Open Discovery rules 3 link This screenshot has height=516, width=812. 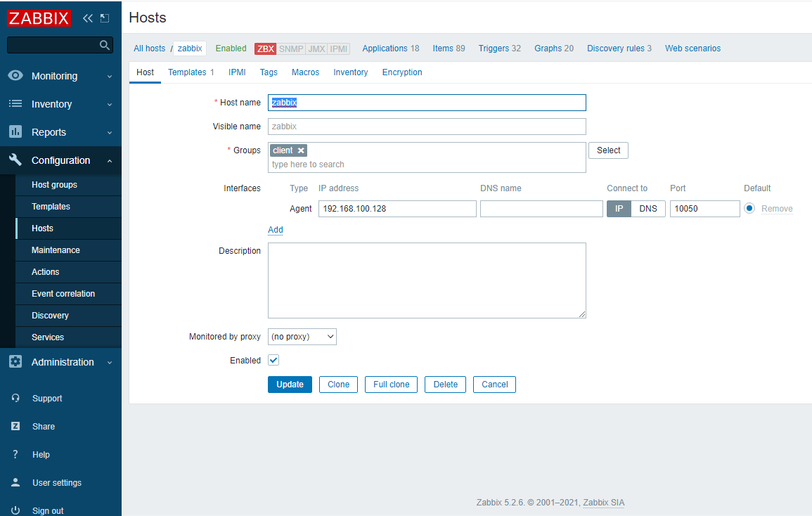[x=619, y=49]
